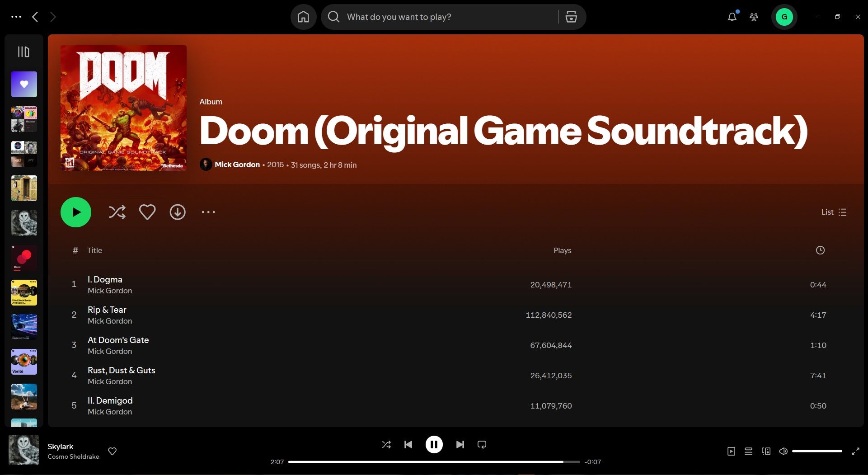The height and width of the screenshot is (475, 868).
Task: Go forward with the right arrow
Action: 53,17
